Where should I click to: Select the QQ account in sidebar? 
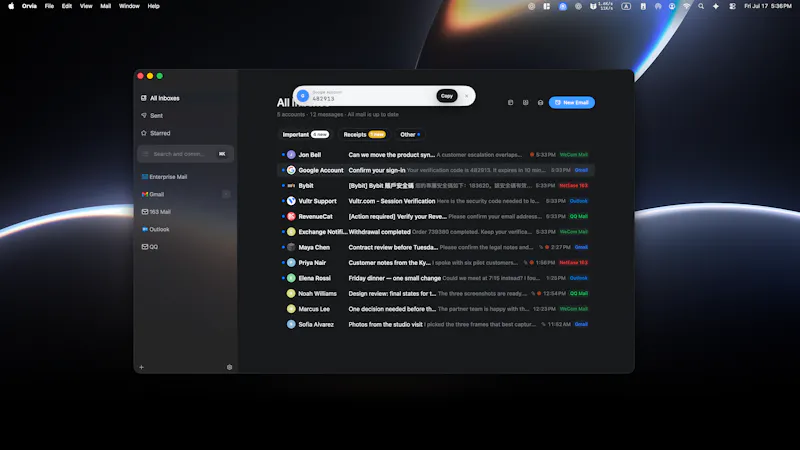tap(185, 246)
